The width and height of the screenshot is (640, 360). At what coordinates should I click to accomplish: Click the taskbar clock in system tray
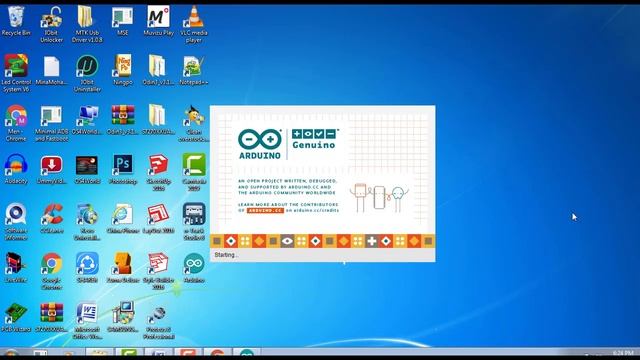coord(623,353)
